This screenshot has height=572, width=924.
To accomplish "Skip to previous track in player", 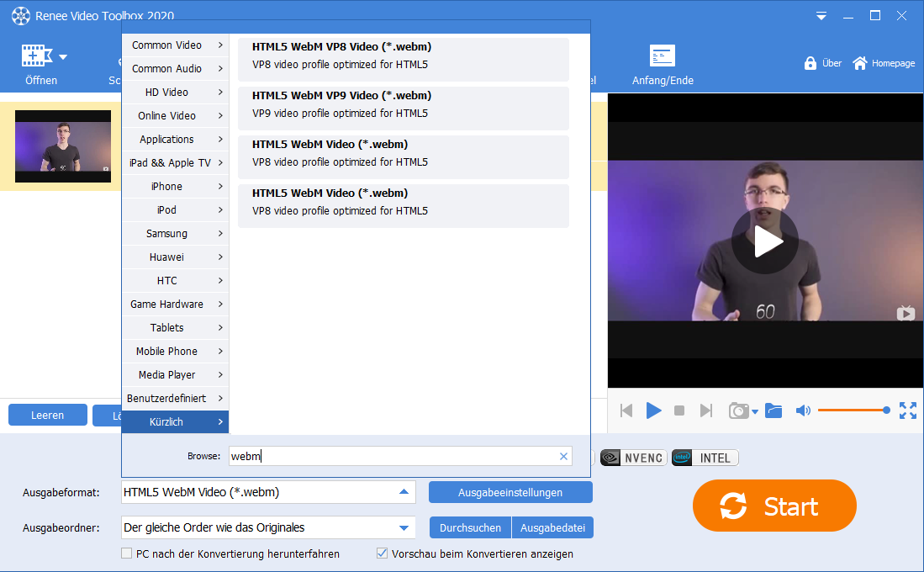I will [x=626, y=410].
